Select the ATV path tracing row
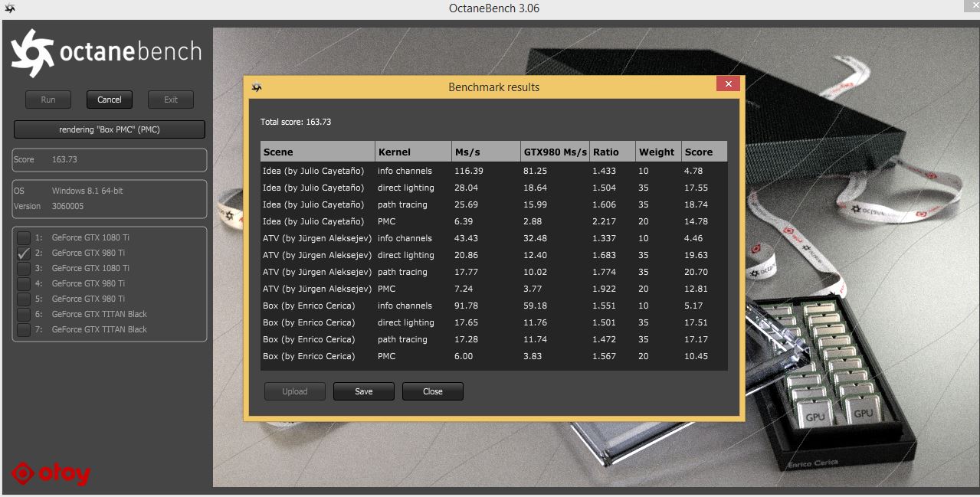The width and height of the screenshot is (980, 497). [494, 272]
